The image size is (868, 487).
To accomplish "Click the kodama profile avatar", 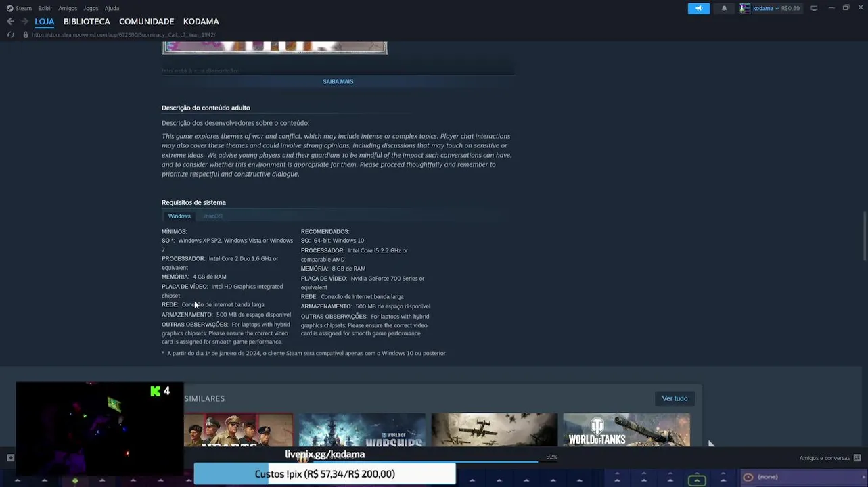I will [745, 8].
